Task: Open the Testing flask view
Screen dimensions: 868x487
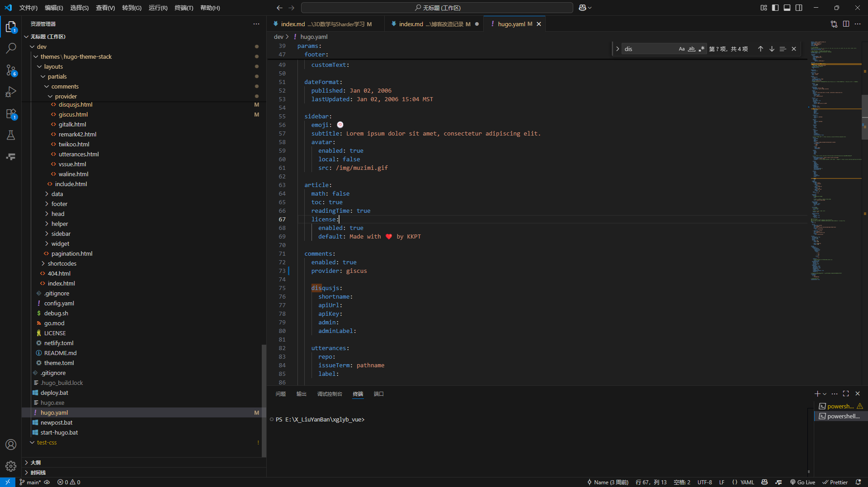Action: click(11, 135)
